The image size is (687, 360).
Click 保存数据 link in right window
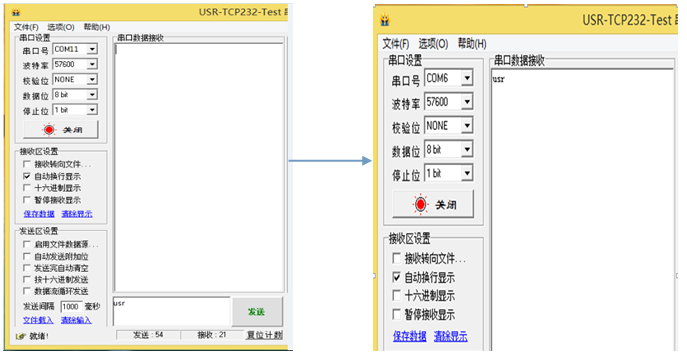tap(410, 336)
